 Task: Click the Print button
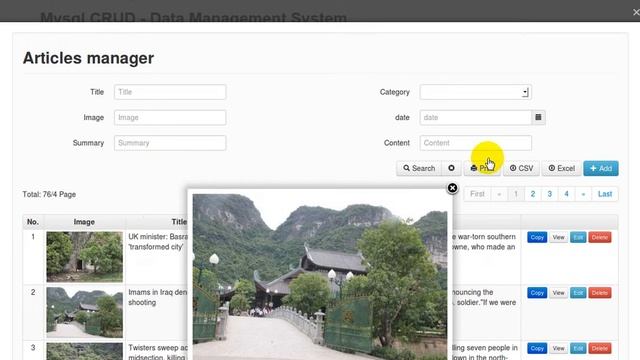pyautogui.click(x=482, y=168)
